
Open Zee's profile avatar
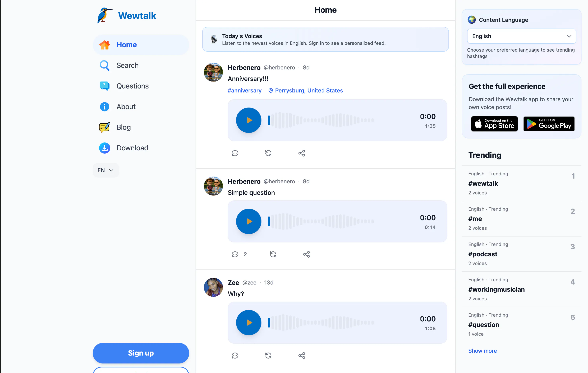click(x=213, y=287)
